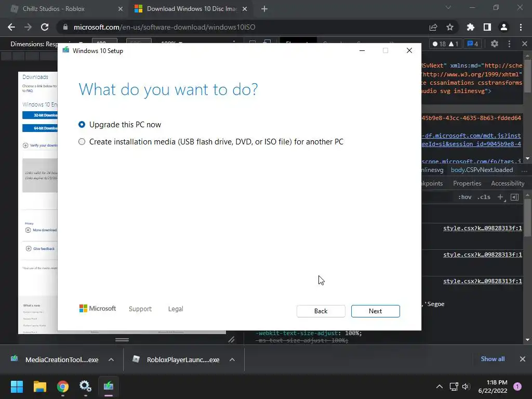The width and height of the screenshot is (532, 399).
Task: Open Windows Setup taskbar icon
Action: [109, 387]
